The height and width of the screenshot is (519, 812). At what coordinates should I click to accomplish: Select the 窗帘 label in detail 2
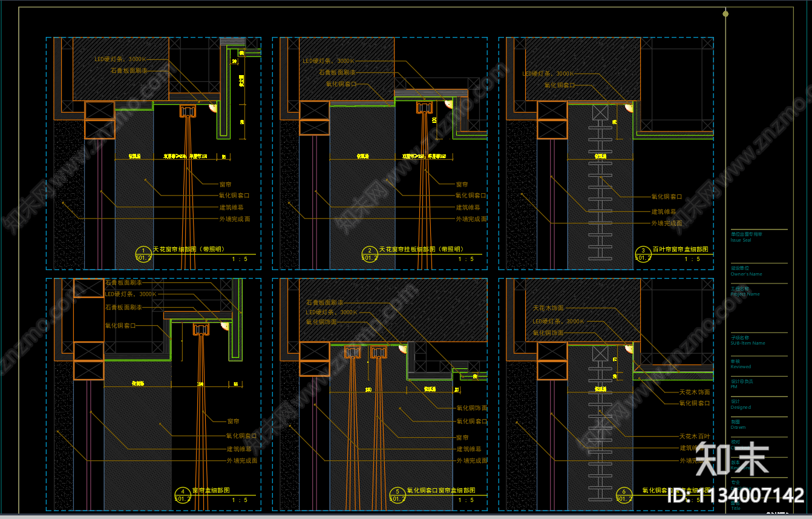(x=462, y=184)
